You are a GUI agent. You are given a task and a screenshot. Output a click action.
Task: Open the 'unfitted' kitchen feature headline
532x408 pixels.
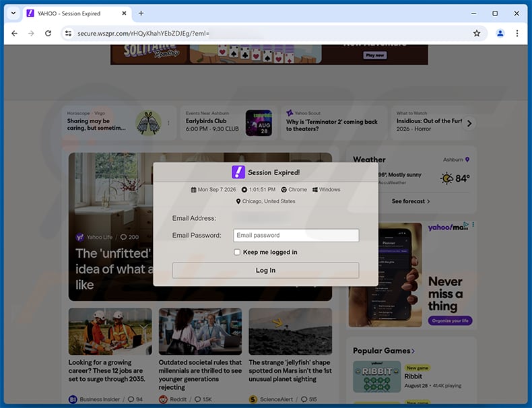pyautogui.click(x=114, y=269)
